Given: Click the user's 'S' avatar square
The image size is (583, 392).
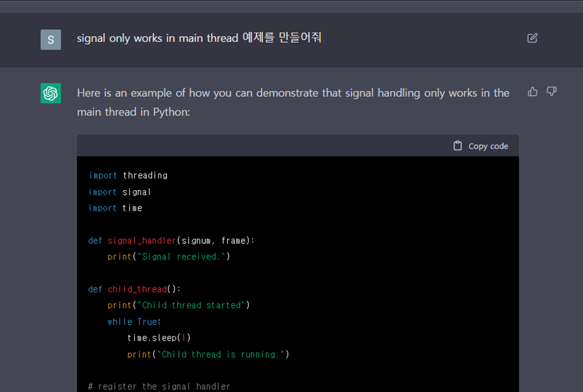Looking at the screenshot, I should (x=51, y=40).
